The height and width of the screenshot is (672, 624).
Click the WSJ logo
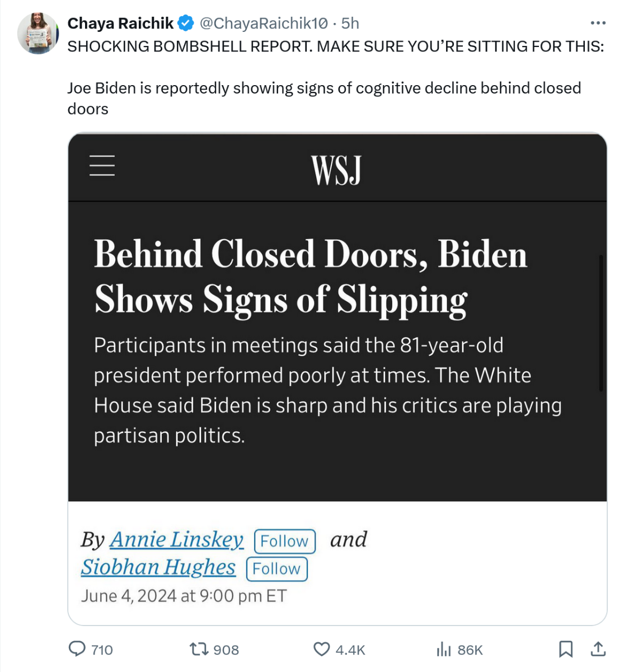pos(336,170)
